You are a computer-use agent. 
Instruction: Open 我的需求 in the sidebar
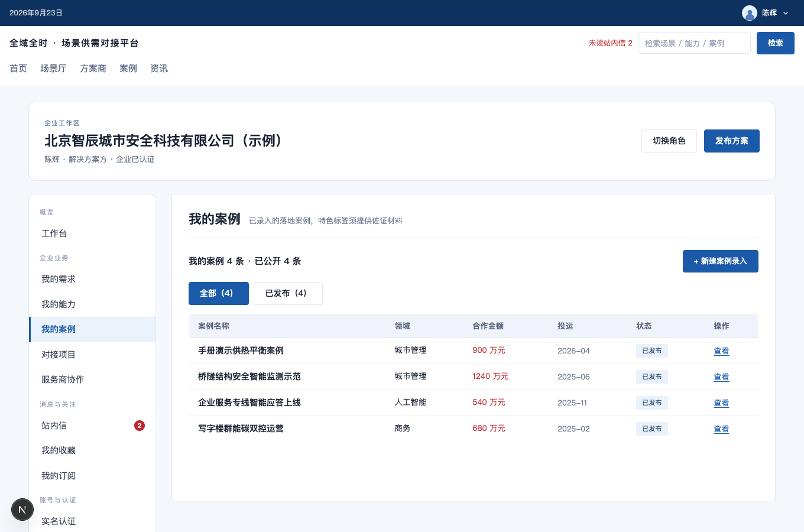click(92, 279)
